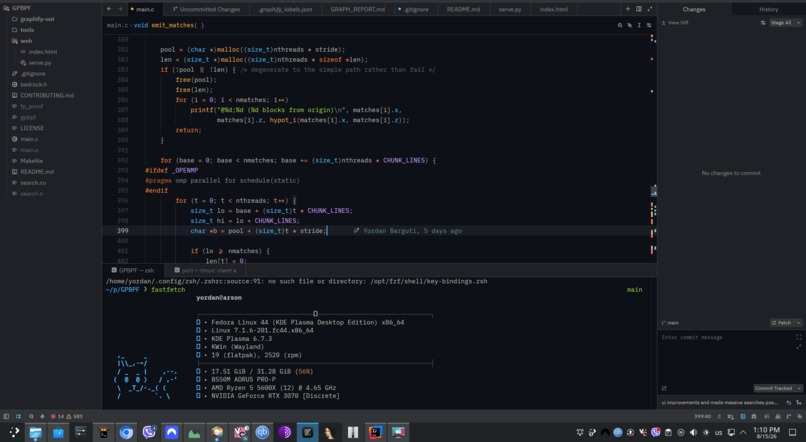
Task: Toggle the git panel icon at status bar far right
Action: 789,416
